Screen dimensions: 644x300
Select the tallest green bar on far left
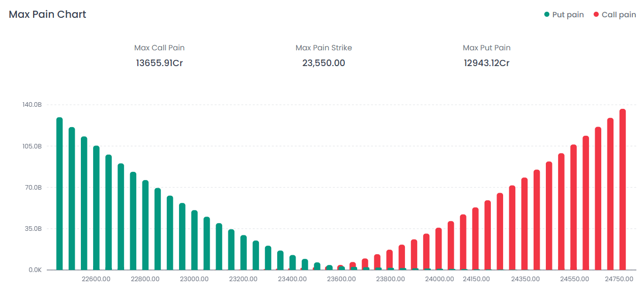(x=60, y=193)
